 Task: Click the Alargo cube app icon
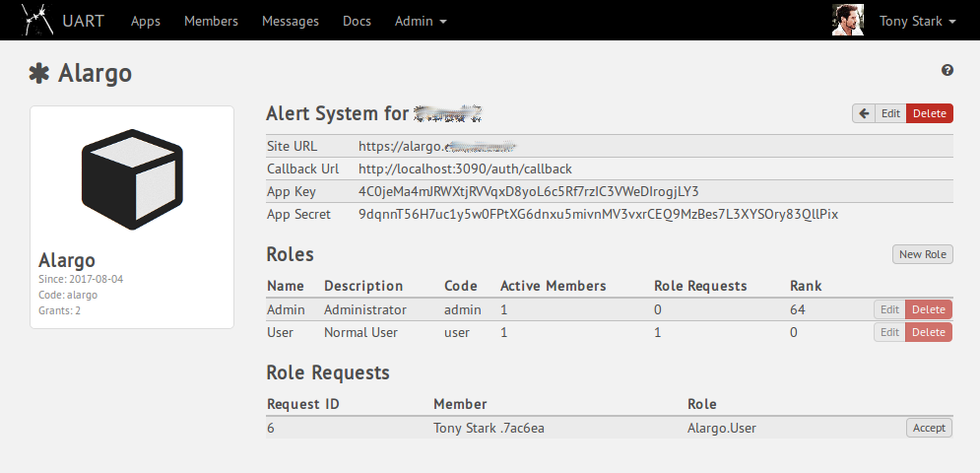click(x=132, y=178)
